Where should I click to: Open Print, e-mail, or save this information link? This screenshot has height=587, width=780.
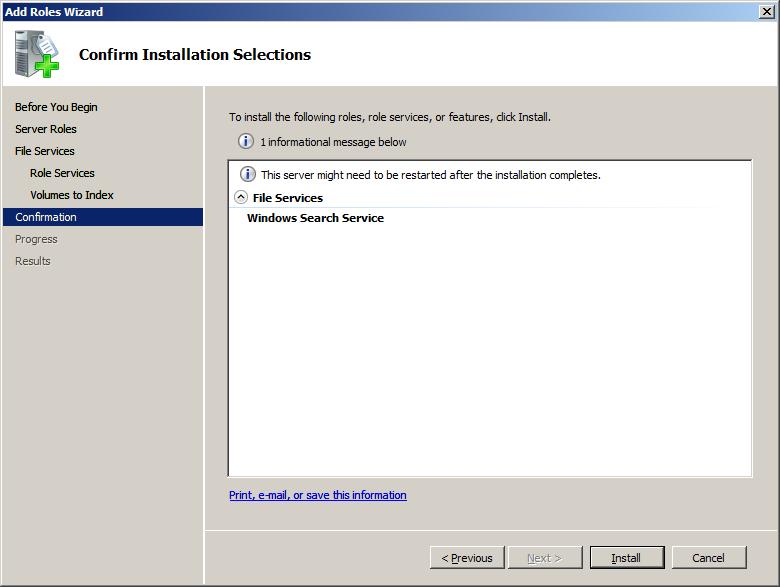(318, 495)
